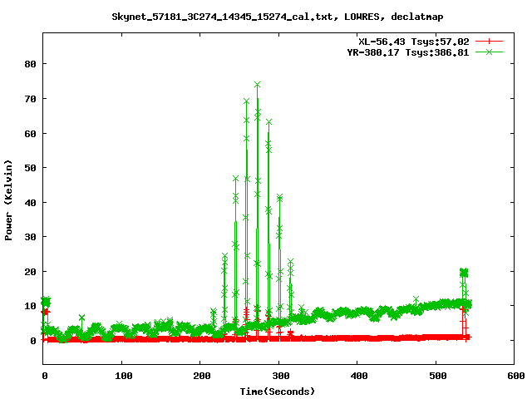Click the y-axis tick label 30
This screenshot has width=532, height=399.
30,237
